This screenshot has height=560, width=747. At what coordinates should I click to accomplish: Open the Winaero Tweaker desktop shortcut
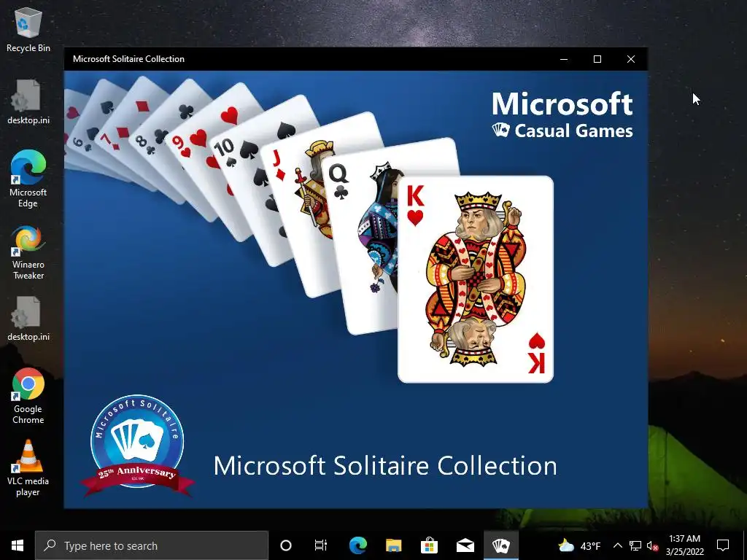(28, 252)
